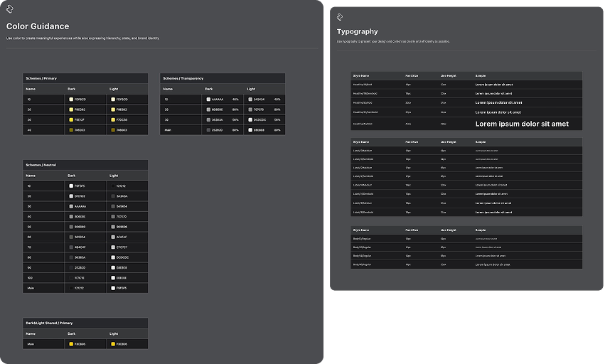Select the Typography page title

point(357,31)
